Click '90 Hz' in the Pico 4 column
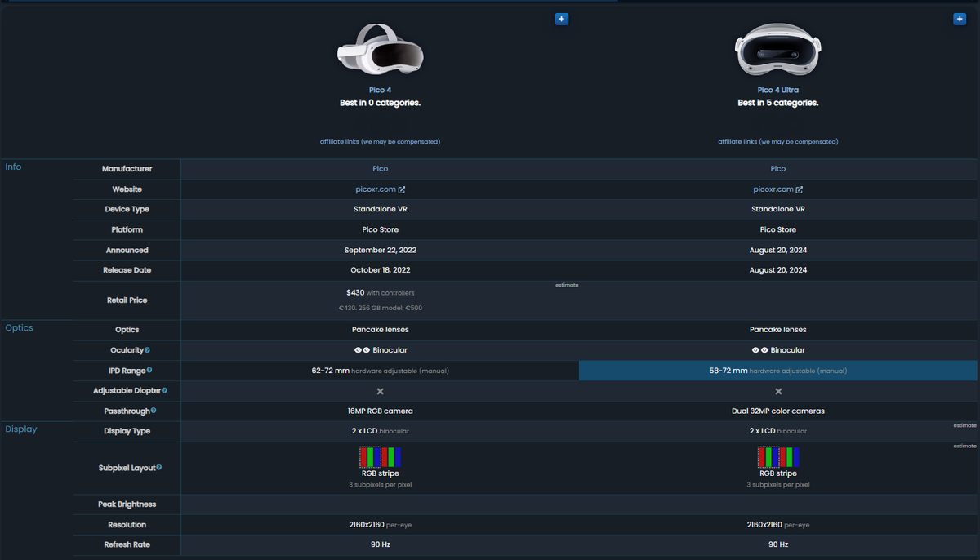This screenshot has width=980, height=560. pos(380,544)
